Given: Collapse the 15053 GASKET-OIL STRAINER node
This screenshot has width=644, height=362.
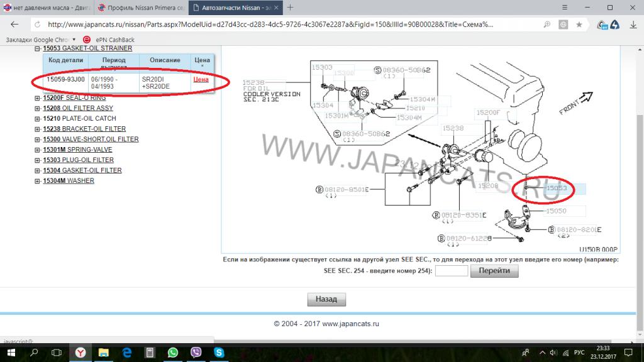Looking at the screenshot, I should [x=37, y=48].
